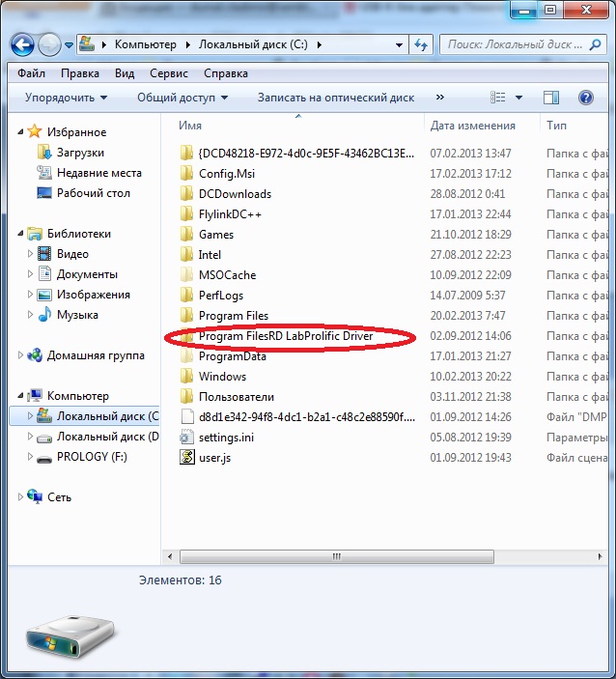Screen dimensions: 616x679
Task: Select the Windows folder icon
Action: click(186, 377)
